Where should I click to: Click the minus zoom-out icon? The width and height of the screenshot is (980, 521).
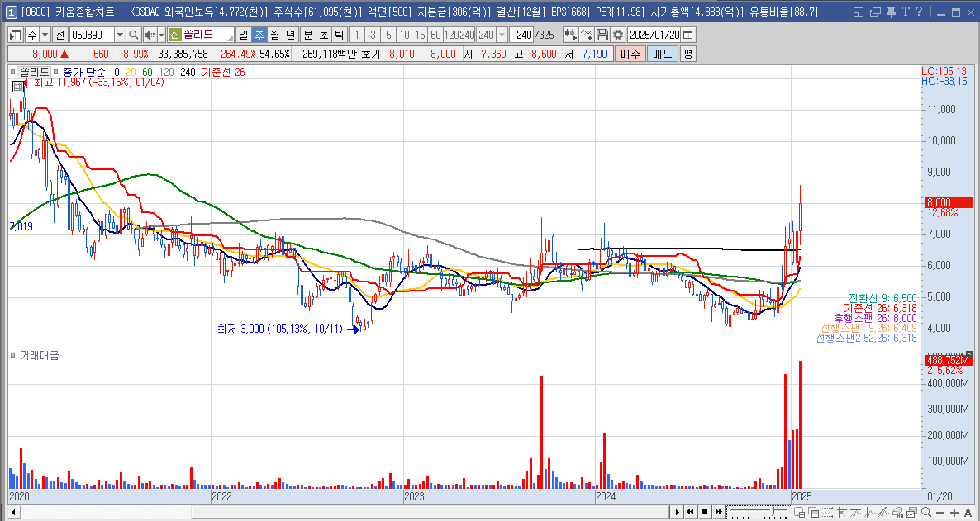click(940, 512)
